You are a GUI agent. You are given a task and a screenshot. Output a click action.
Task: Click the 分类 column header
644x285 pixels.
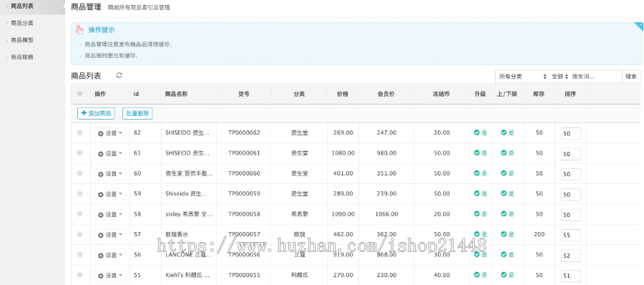pyautogui.click(x=299, y=94)
